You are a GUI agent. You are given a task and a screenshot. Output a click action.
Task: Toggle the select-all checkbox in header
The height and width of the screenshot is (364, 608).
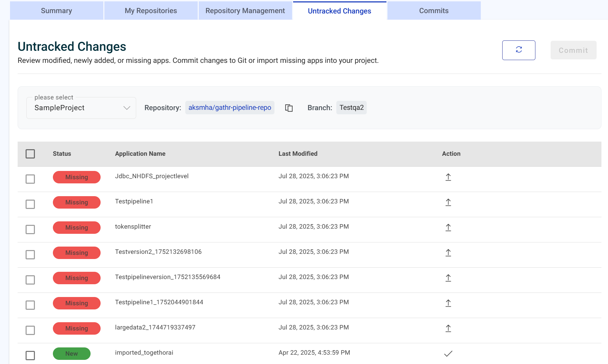point(30,154)
